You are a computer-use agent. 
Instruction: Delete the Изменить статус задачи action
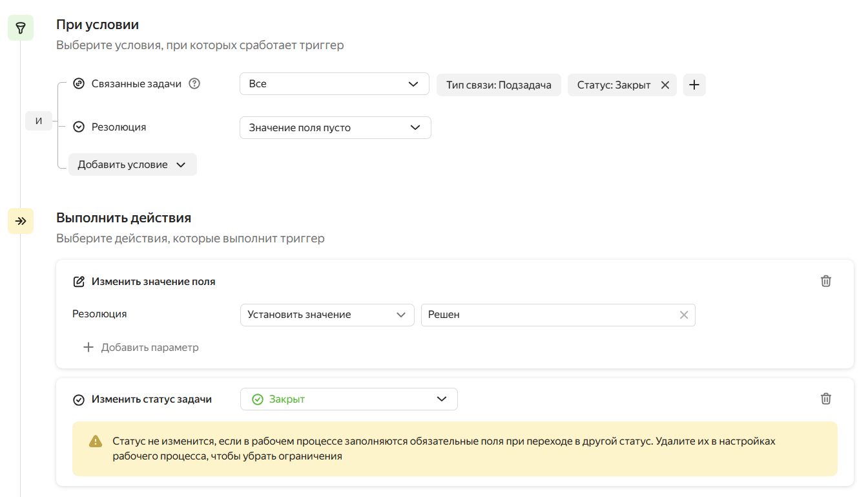[825, 399]
